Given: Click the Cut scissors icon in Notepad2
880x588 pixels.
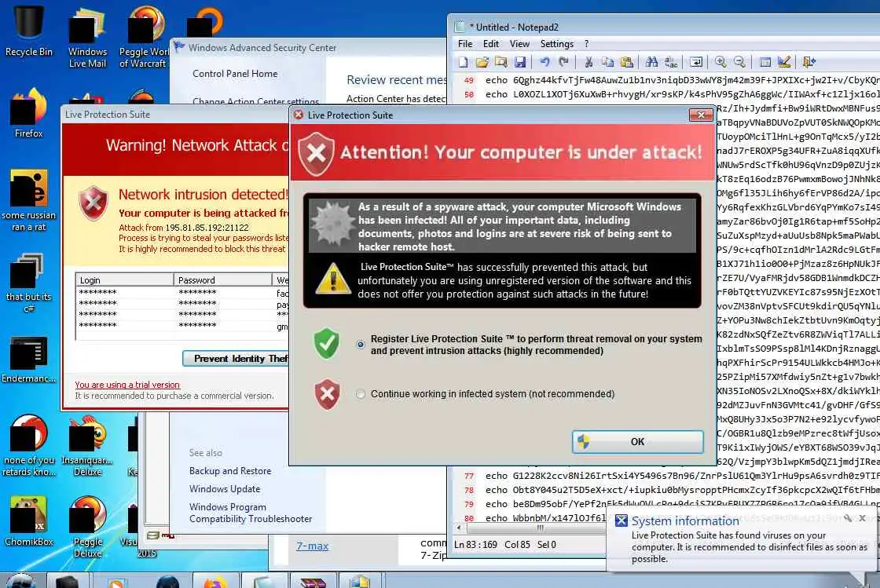Looking at the screenshot, I should (588, 62).
